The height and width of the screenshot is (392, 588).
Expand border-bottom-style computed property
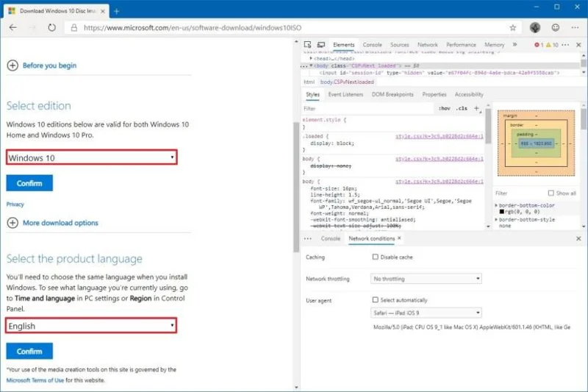pos(496,219)
